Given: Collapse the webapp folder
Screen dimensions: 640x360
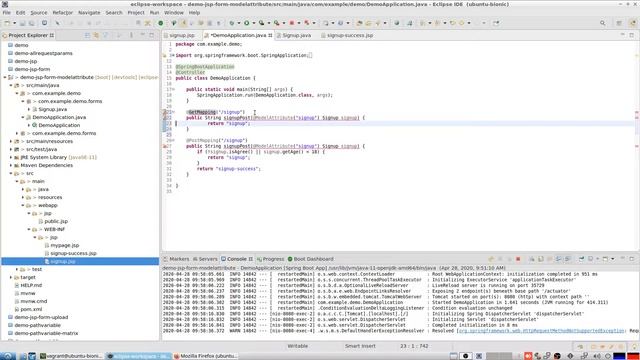Looking at the screenshot, I should pos(23,205).
